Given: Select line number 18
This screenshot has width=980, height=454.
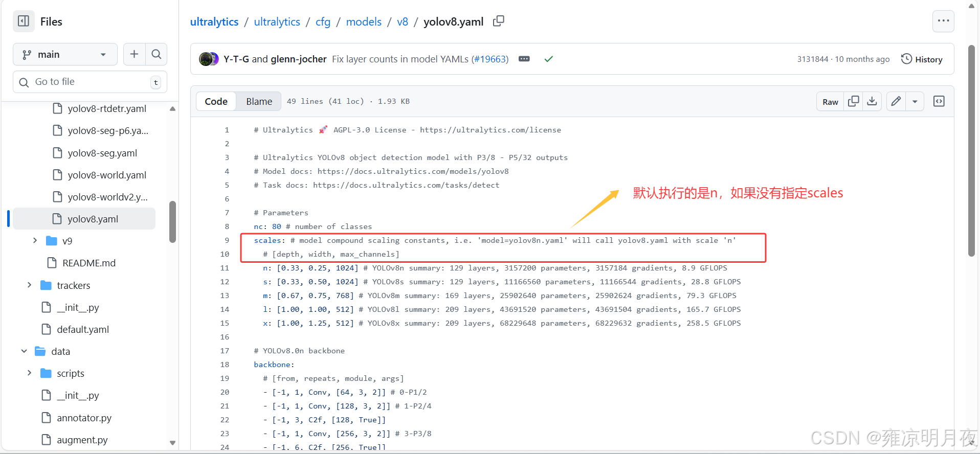Looking at the screenshot, I should tap(225, 365).
